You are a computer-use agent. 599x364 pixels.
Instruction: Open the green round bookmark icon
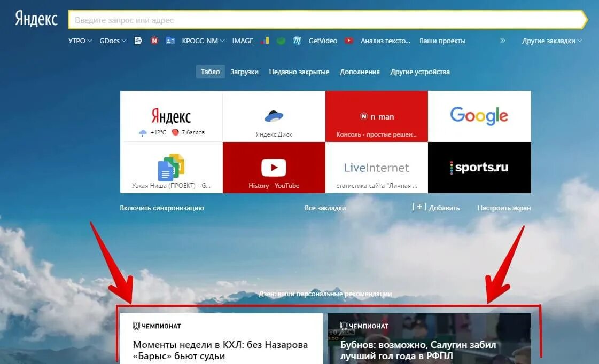[281, 41]
